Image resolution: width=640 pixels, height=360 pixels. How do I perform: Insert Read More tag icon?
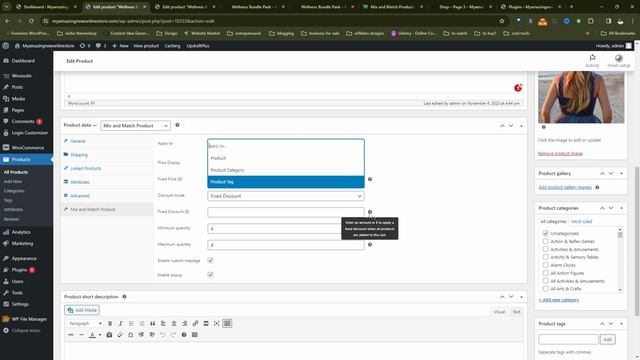click(x=206, y=323)
